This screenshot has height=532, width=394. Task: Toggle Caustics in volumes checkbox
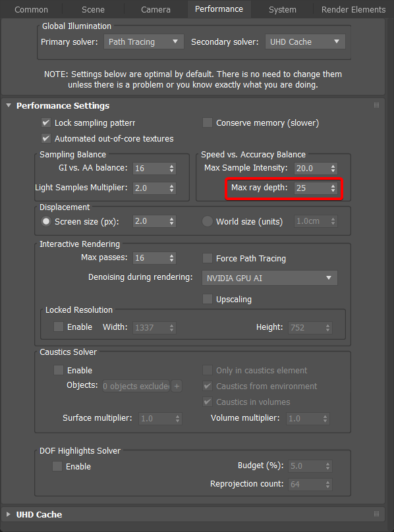(207, 402)
